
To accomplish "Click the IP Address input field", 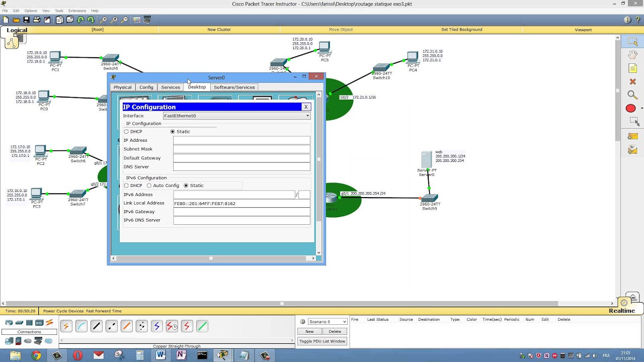I will (242, 140).
